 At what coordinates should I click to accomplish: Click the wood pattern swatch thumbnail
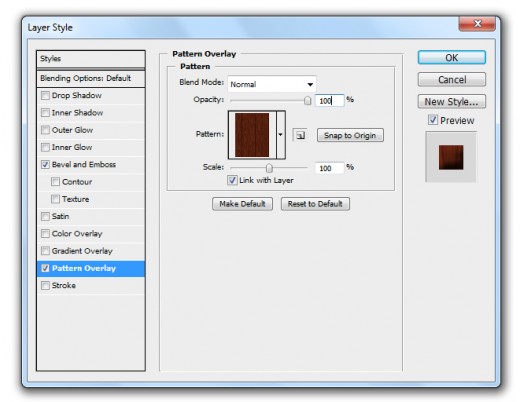click(x=252, y=135)
